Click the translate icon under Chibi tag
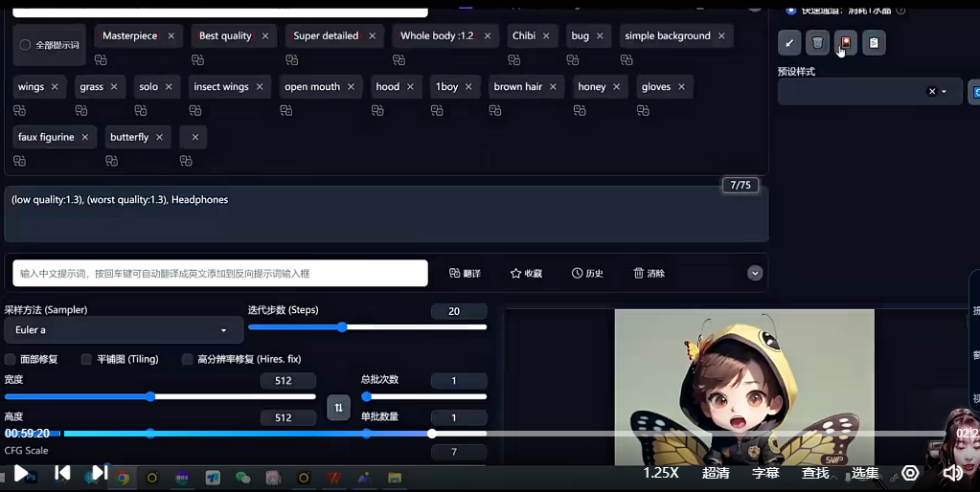 [x=513, y=60]
